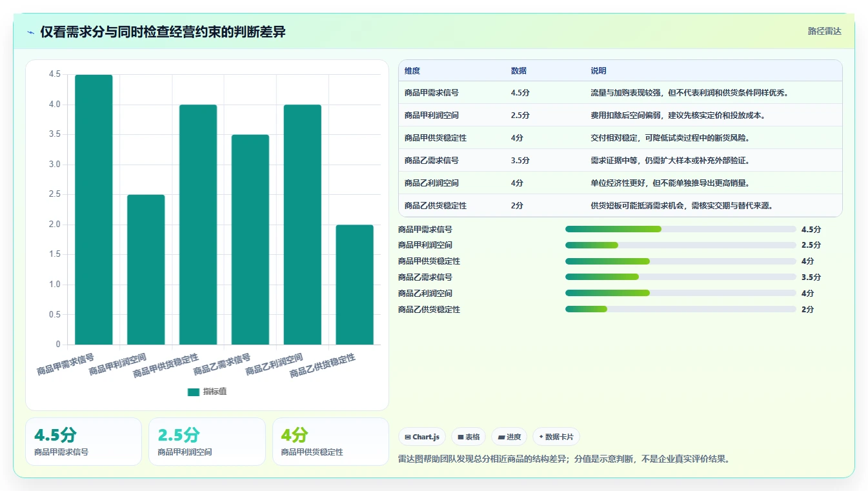Click the 维度 column header
The height and width of the screenshot is (491, 868).
(412, 71)
